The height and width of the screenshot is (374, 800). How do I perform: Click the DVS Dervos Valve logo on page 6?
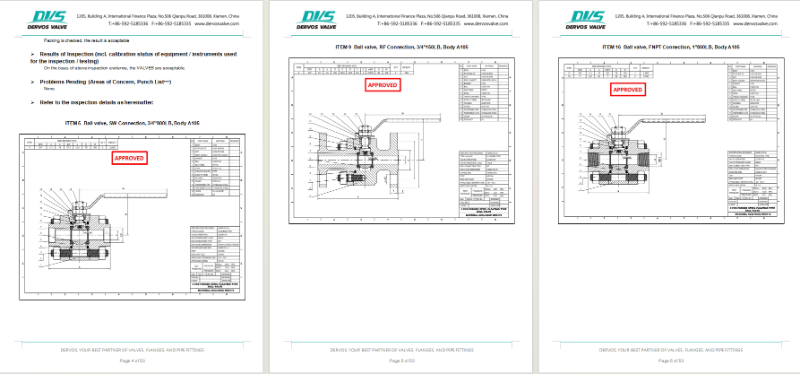[x=586, y=19]
